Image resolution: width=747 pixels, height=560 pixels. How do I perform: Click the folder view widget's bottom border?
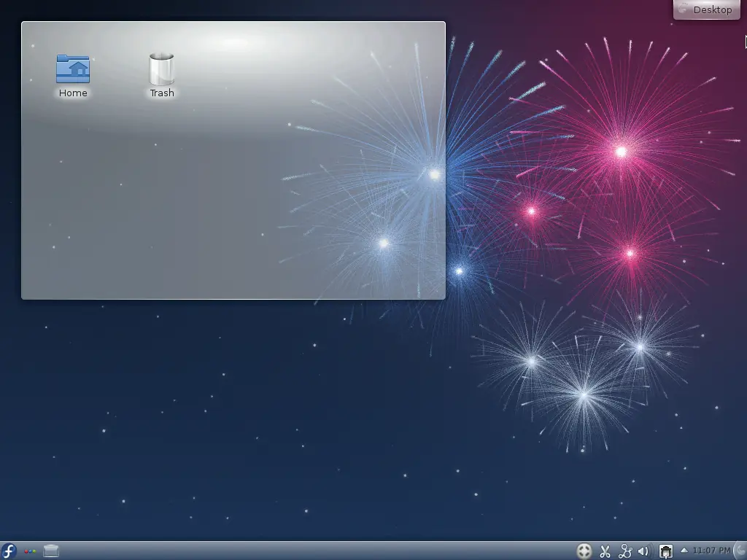pyautogui.click(x=233, y=299)
